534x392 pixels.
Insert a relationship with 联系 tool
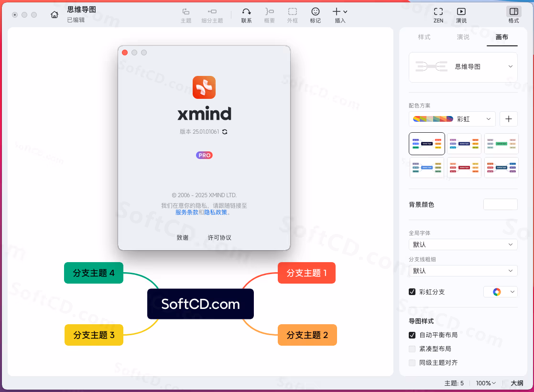click(x=247, y=16)
